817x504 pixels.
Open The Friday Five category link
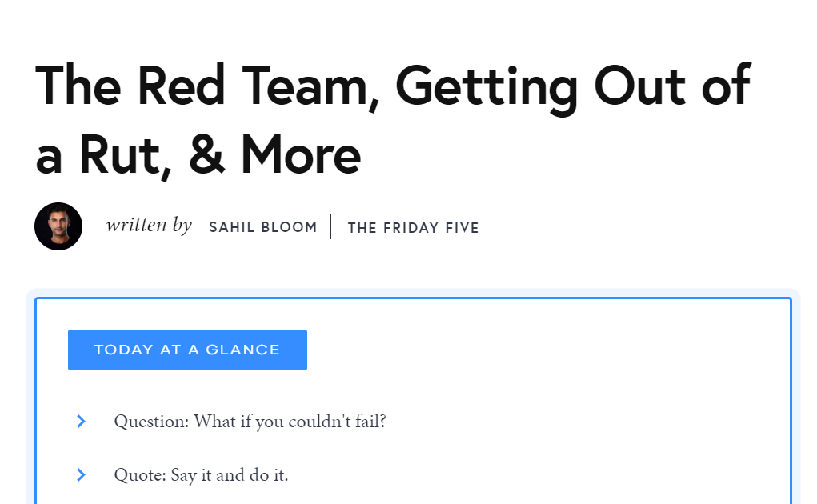pyautogui.click(x=413, y=228)
